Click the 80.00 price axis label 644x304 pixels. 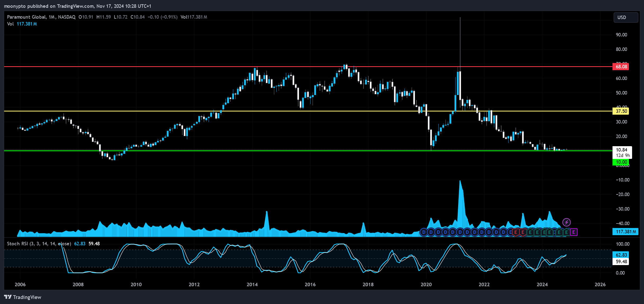tap(622, 49)
